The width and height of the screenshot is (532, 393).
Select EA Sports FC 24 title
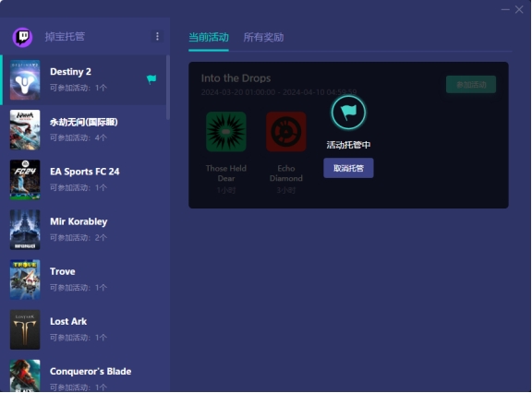pyautogui.click(x=85, y=172)
